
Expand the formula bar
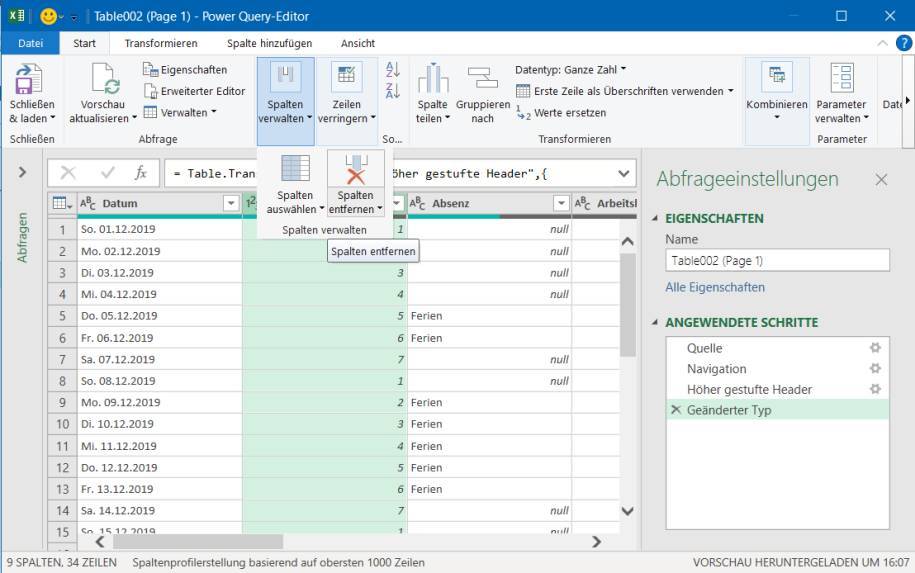pos(625,173)
